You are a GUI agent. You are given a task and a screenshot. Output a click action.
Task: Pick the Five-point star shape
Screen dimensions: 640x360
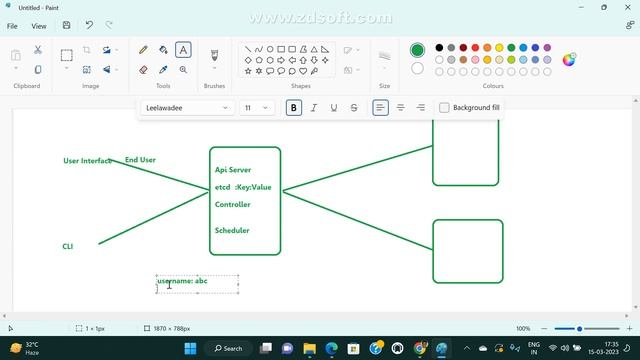tap(248, 71)
